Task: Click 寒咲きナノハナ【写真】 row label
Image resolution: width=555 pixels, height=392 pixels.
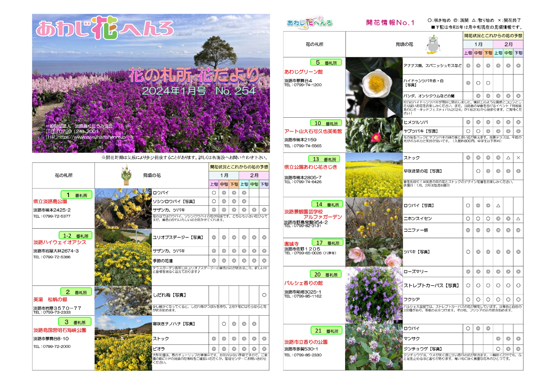Action: [174, 324]
